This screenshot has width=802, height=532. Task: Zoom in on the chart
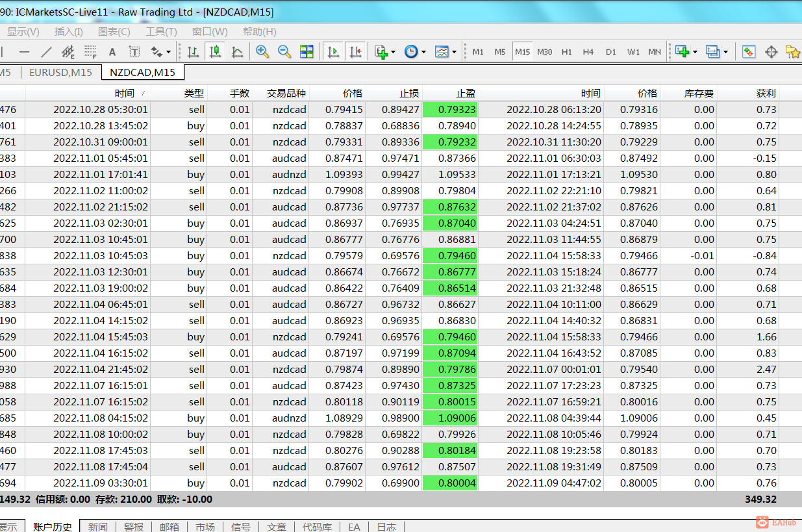262,52
